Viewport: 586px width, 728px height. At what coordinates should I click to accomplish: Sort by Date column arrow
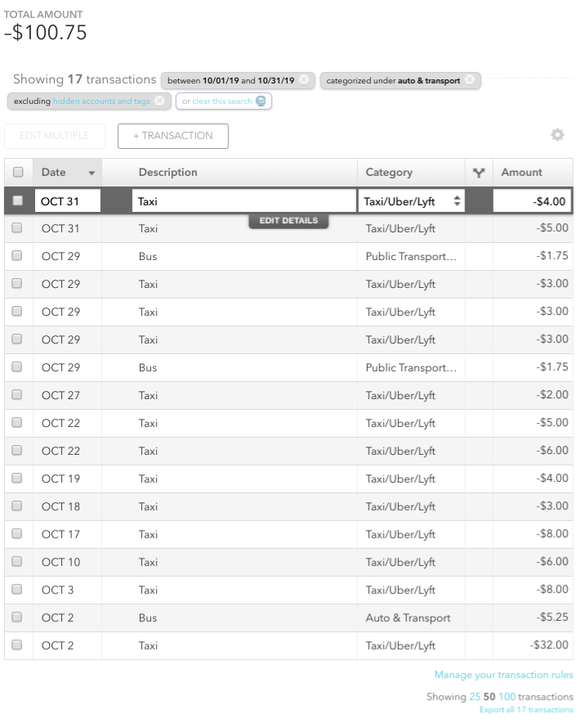point(92,173)
